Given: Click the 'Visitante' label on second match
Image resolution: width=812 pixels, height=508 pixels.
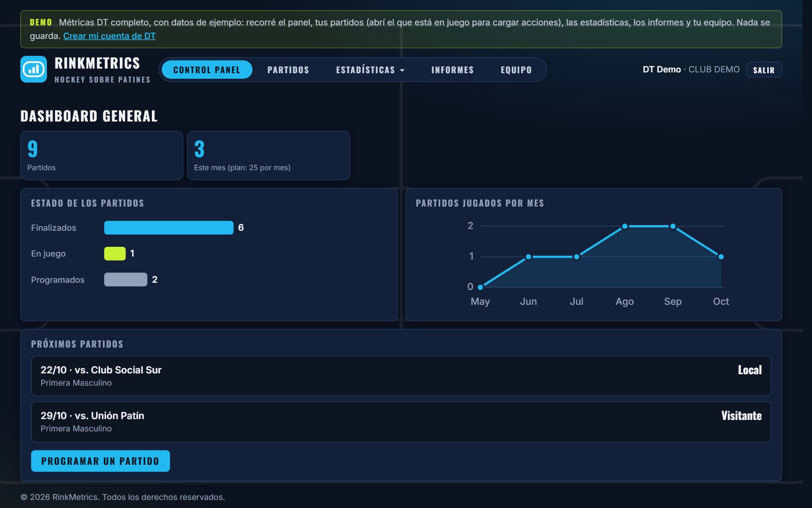Looking at the screenshot, I should point(741,416).
